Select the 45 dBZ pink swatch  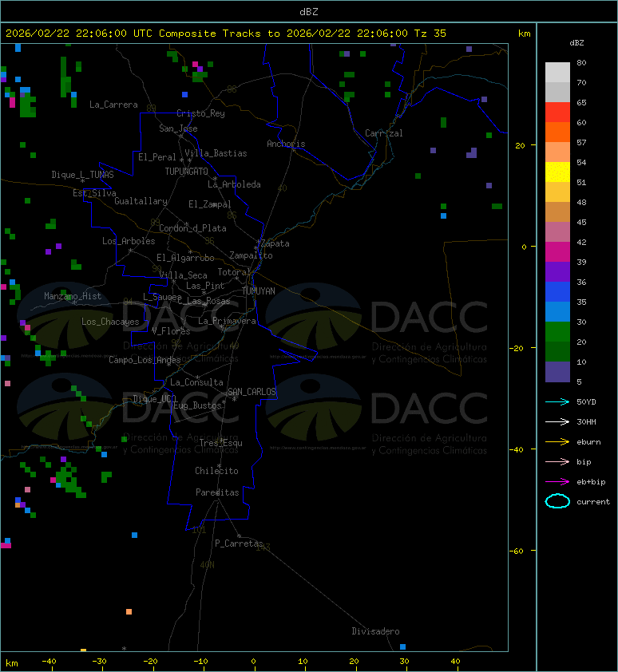557,232
